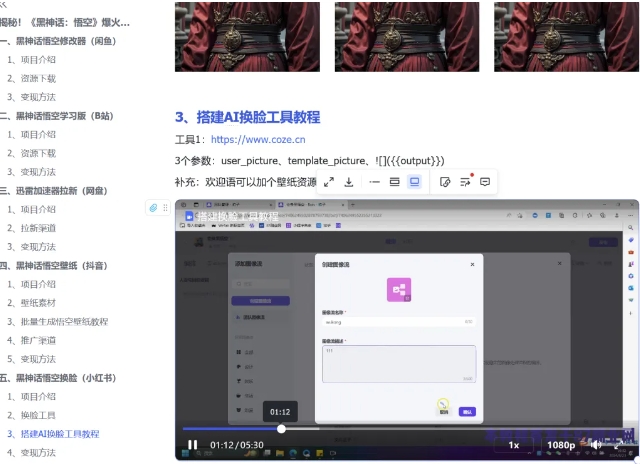Click the line starting with 3个参数
The width and height of the screenshot is (640, 464).
[x=309, y=161]
